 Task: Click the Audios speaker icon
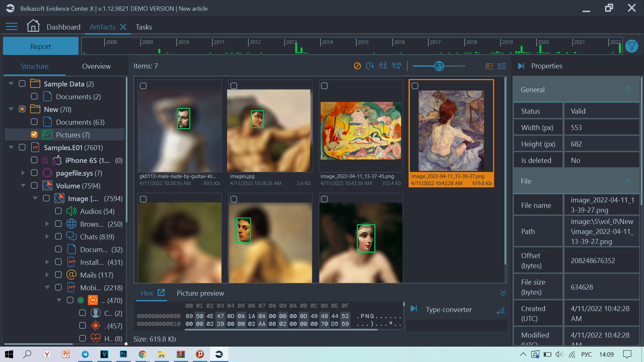(x=71, y=211)
